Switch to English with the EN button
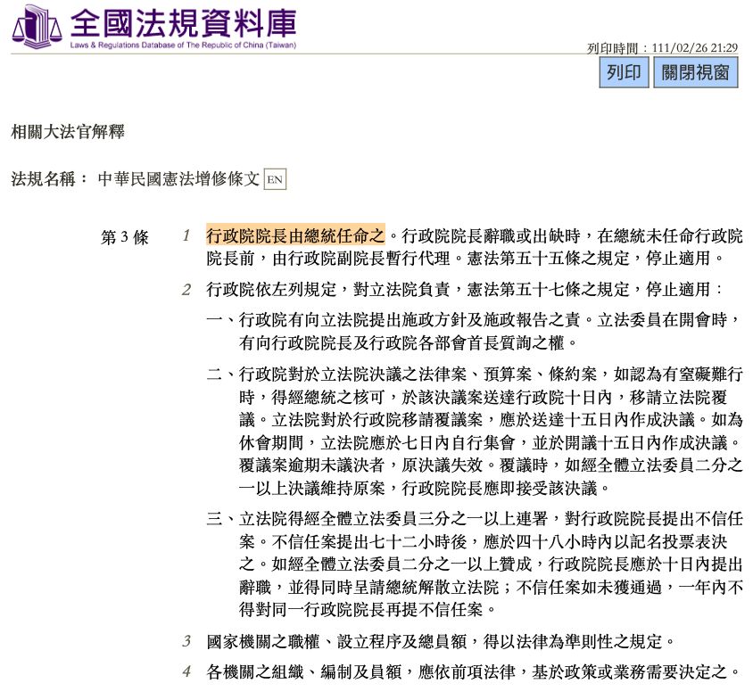The image size is (753, 700). click(x=275, y=178)
